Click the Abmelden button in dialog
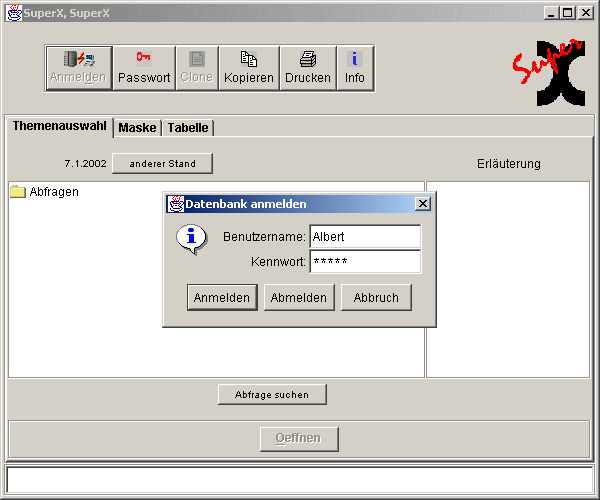 click(299, 297)
